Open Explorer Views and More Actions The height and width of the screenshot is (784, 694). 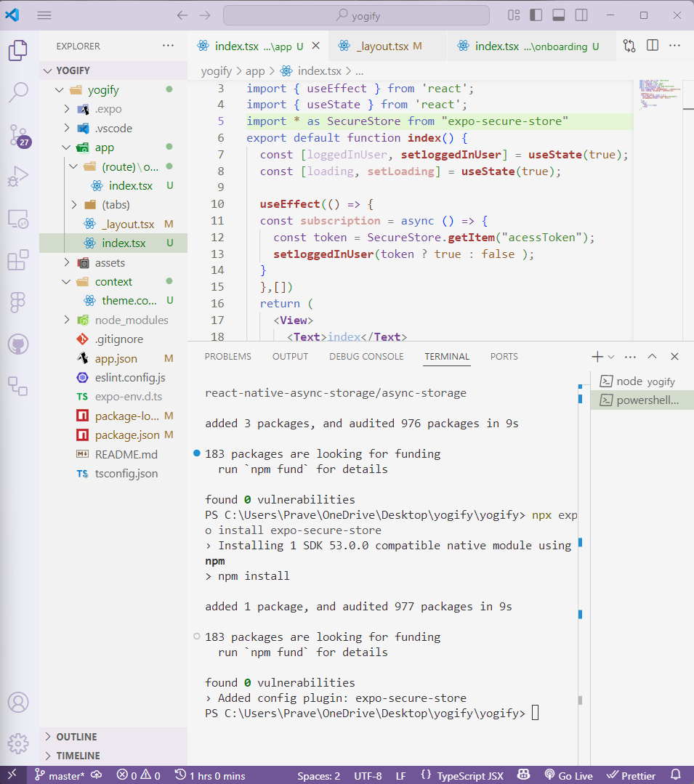[168, 46]
